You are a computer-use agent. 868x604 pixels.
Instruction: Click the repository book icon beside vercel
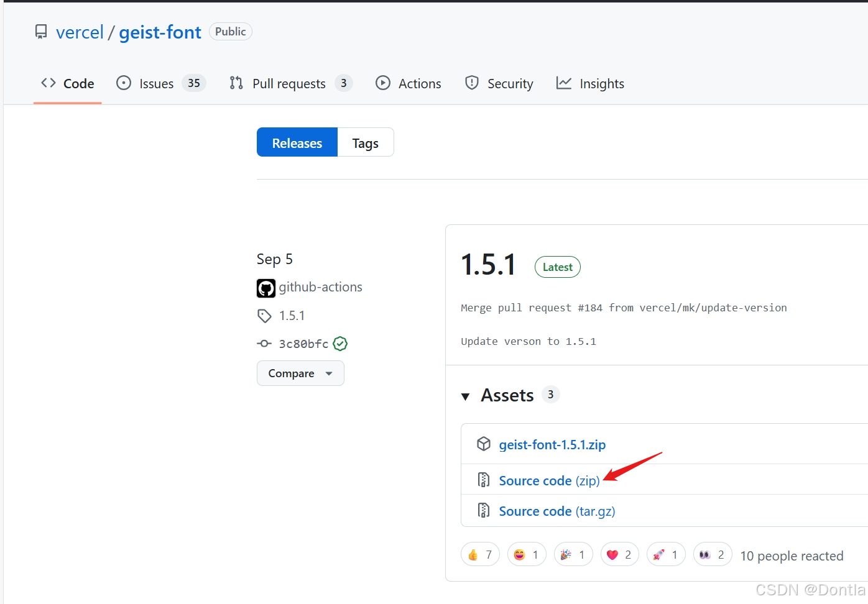(x=41, y=32)
